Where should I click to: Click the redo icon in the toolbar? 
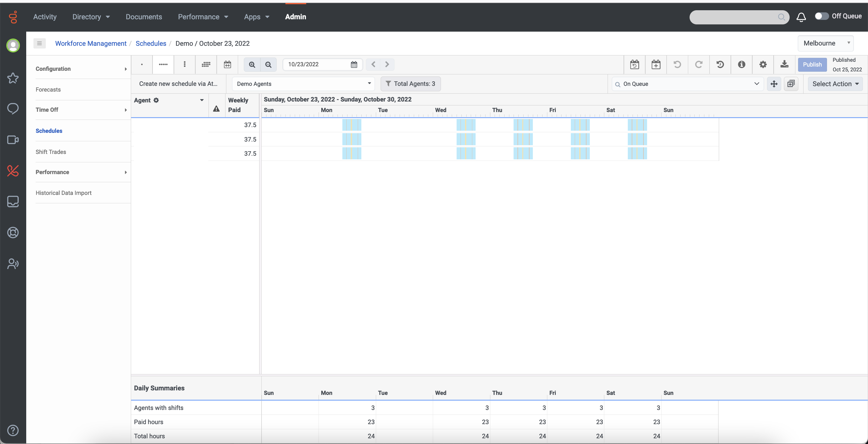[699, 64]
